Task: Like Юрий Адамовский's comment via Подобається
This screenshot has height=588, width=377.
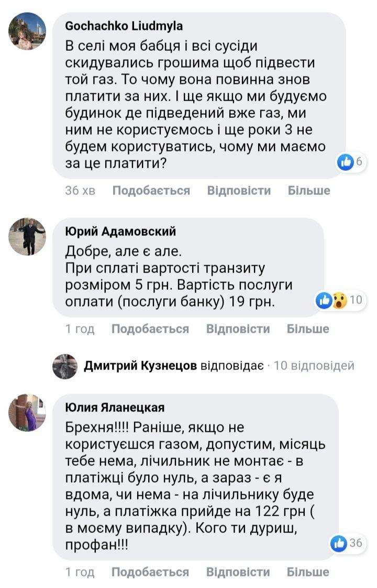Action: tap(150, 329)
